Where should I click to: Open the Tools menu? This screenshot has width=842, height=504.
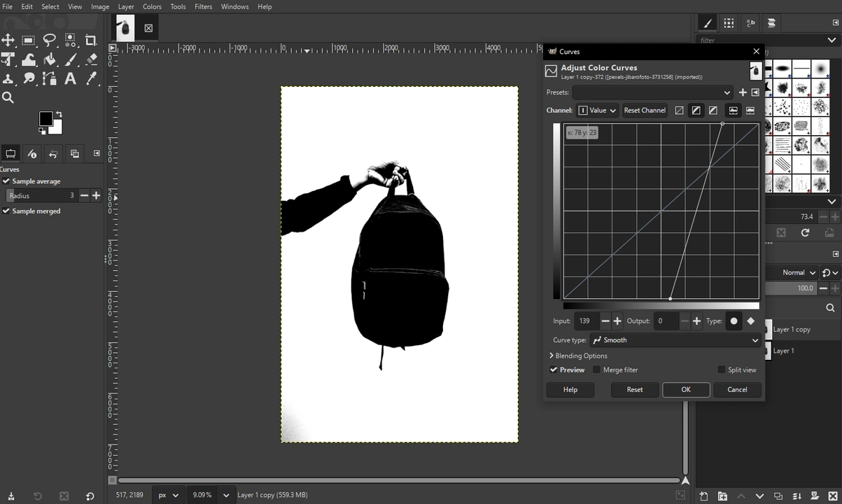pyautogui.click(x=178, y=6)
